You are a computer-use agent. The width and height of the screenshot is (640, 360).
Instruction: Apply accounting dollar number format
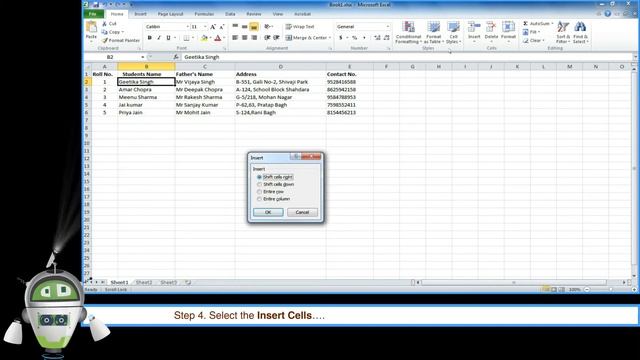(x=340, y=38)
